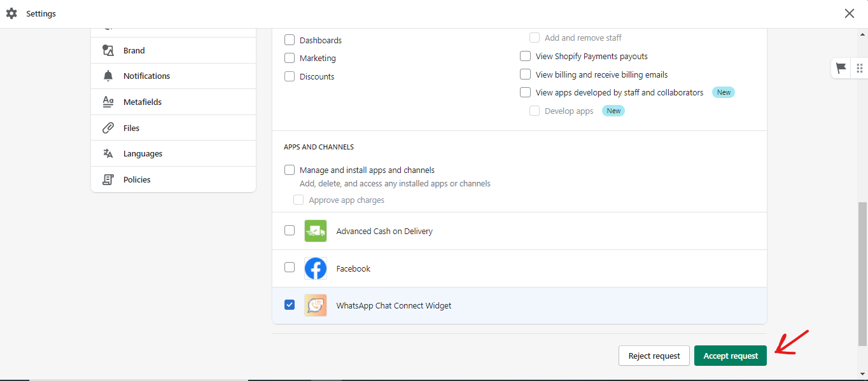This screenshot has height=381, width=868.
Task: Uncheck WhatsApp Chat Connect Widget checkbox
Action: coord(290,305)
